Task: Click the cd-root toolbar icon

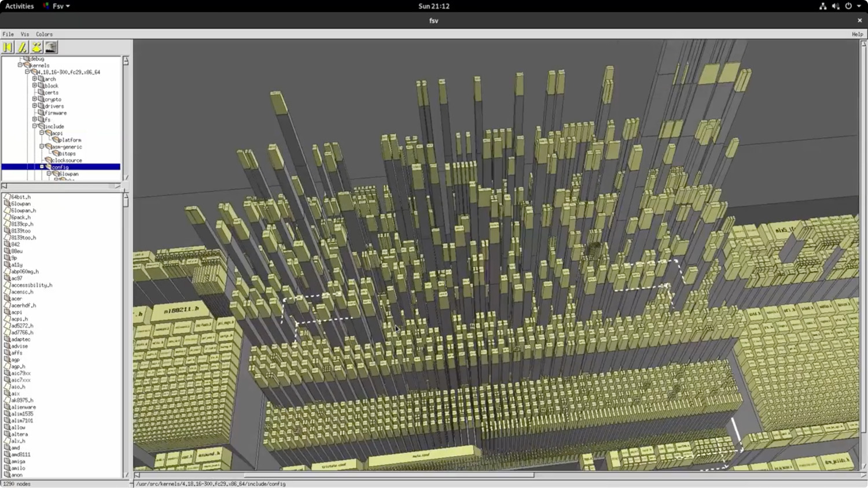Action: pyautogui.click(x=22, y=47)
